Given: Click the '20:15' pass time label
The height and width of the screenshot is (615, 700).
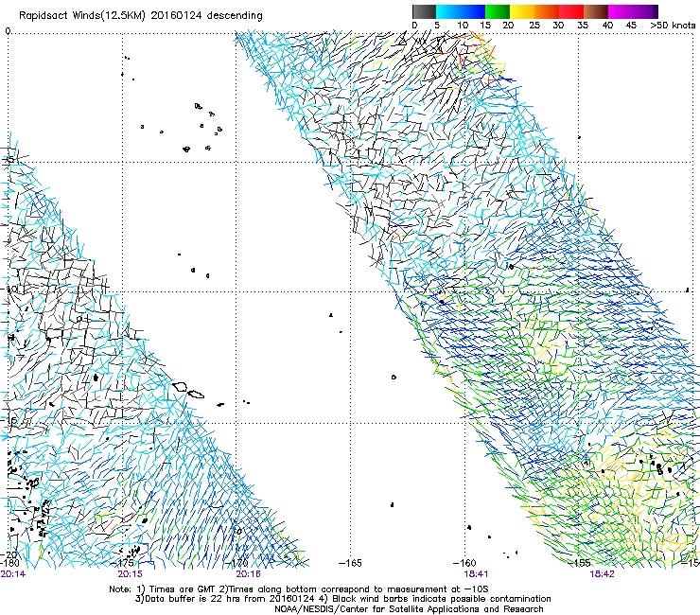Looking at the screenshot, I should (x=130, y=574).
